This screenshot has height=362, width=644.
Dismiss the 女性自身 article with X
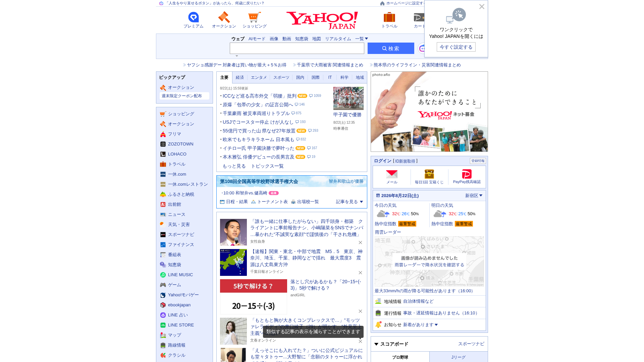click(360, 242)
